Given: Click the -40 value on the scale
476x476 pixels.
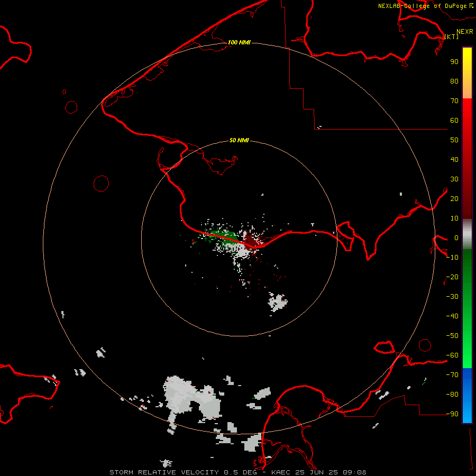Looking at the screenshot, I should pyautogui.click(x=452, y=316).
